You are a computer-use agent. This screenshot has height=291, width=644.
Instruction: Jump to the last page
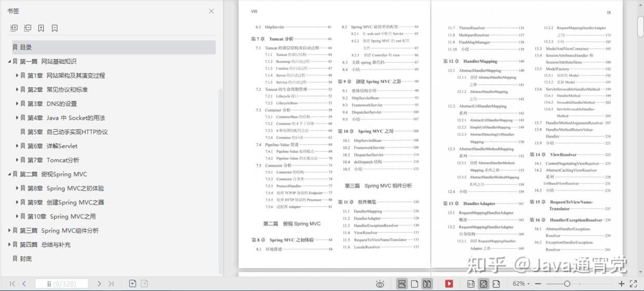111,284
